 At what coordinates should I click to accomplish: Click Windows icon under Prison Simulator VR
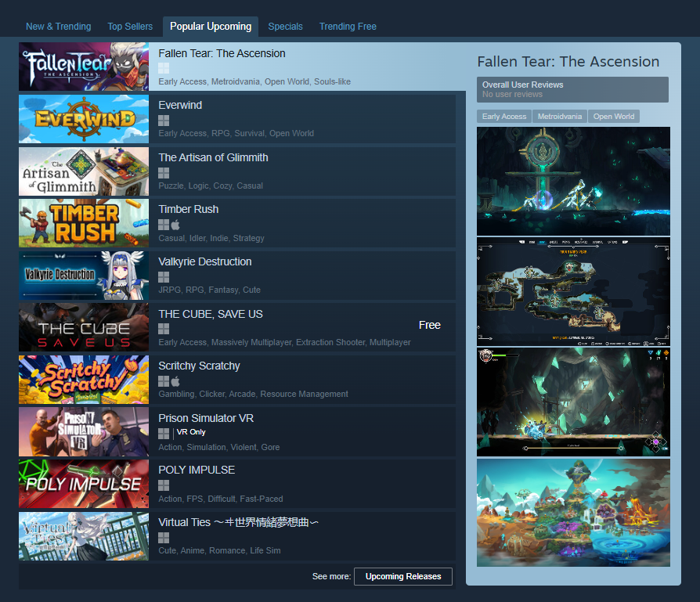(164, 434)
